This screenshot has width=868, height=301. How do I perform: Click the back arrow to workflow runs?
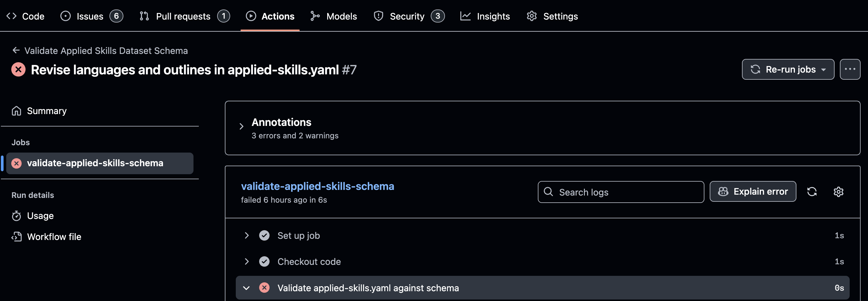[16, 50]
